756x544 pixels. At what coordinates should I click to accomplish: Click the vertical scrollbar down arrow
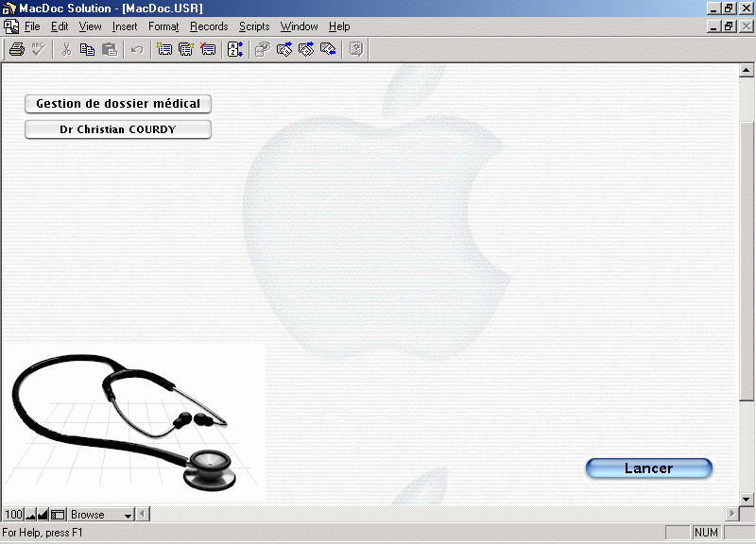746,500
